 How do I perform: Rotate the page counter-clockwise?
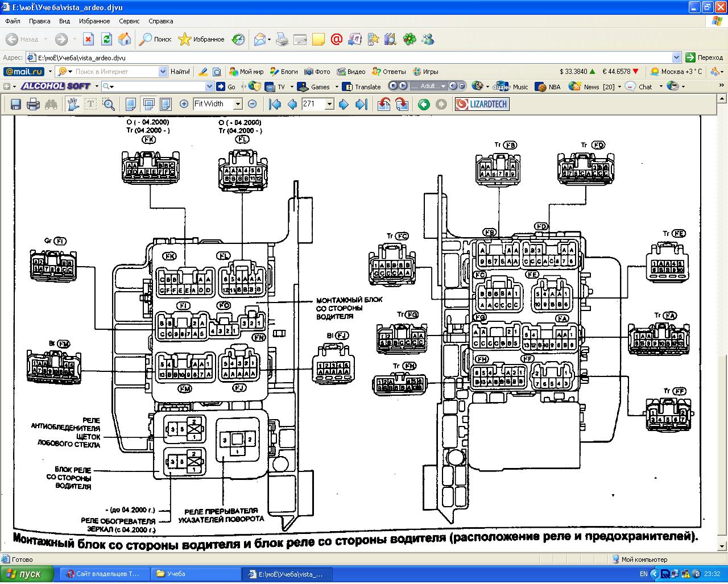[x=384, y=104]
